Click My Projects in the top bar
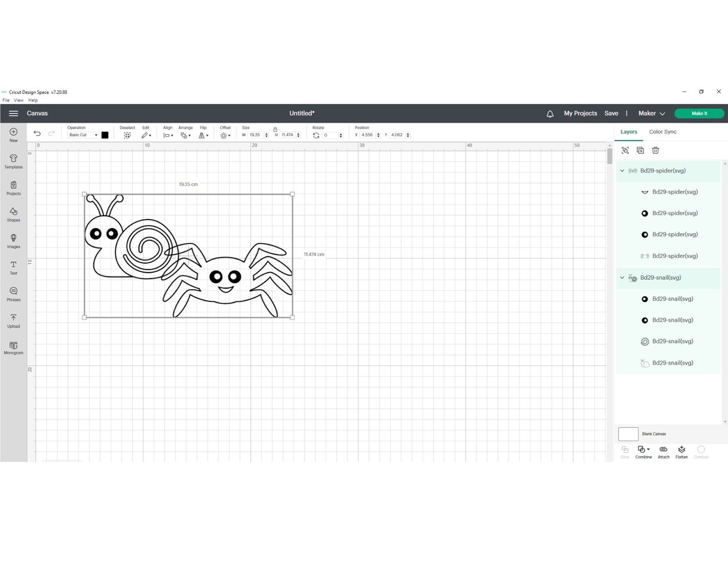The width and height of the screenshot is (728, 585). (580, 113)
